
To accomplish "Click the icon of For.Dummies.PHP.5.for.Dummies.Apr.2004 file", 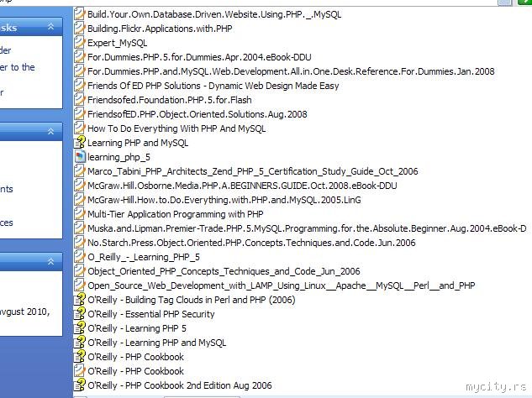I will 79,56.
